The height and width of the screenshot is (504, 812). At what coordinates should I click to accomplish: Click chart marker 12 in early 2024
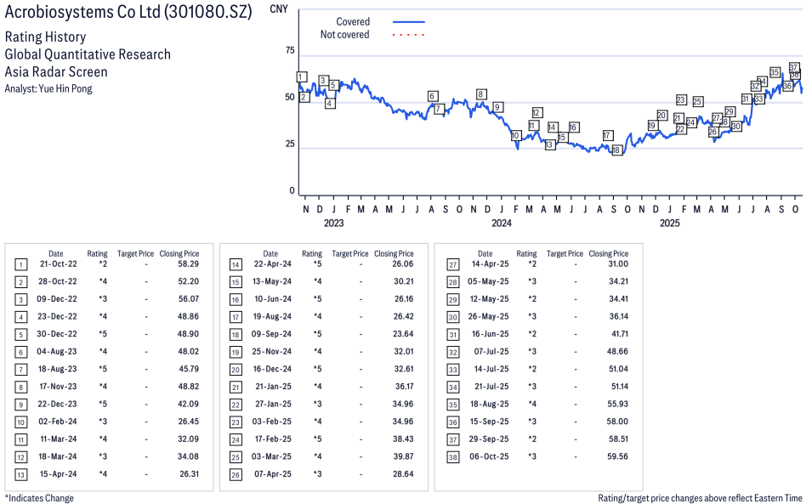coord(537,113)
